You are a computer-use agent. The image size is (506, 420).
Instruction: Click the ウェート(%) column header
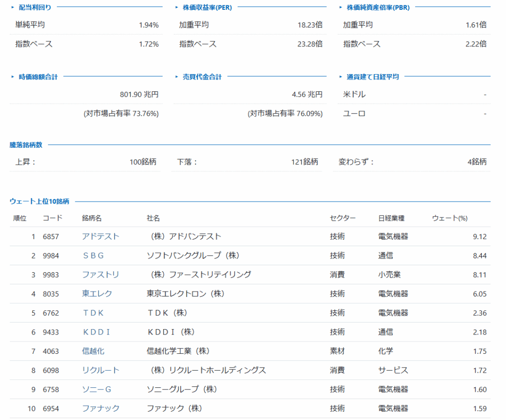pyautogui.click(x=450, y=218)
